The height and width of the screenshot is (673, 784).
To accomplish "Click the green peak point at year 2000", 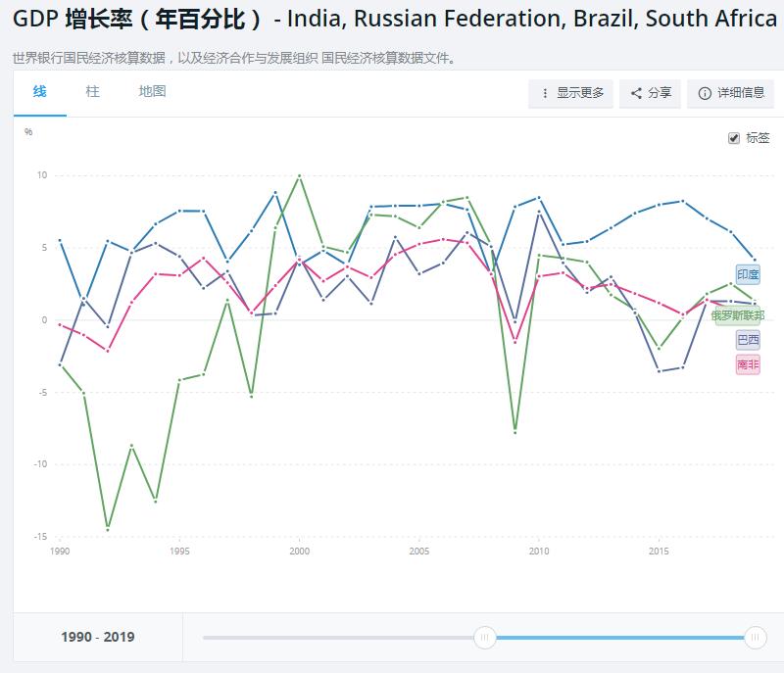I will click(x=299, y=175).
